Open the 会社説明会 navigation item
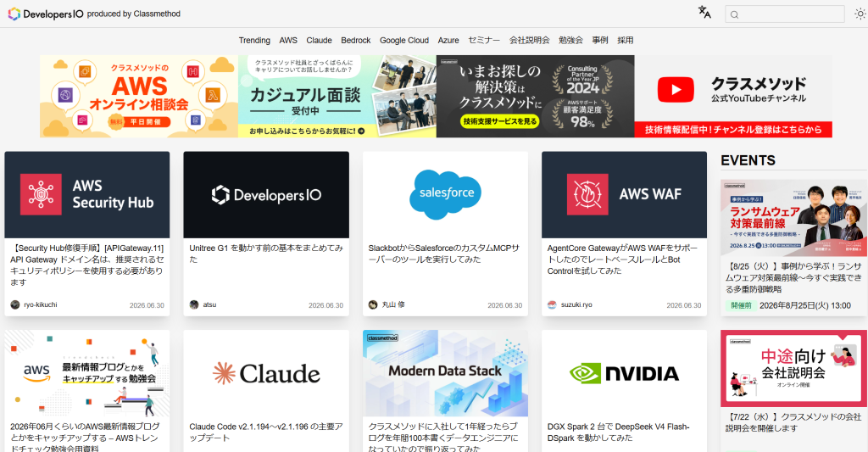Screen dimensions: 868x452 529,41
